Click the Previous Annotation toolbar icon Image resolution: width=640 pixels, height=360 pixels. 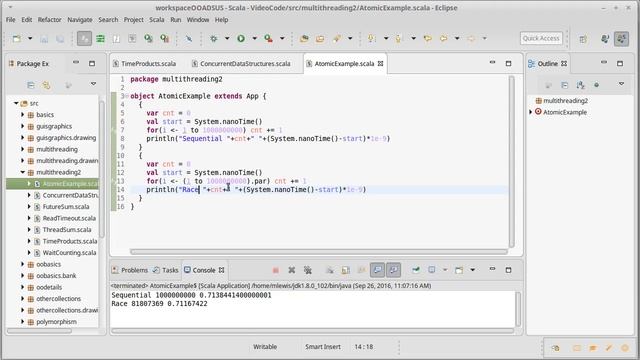click(398, 38)
